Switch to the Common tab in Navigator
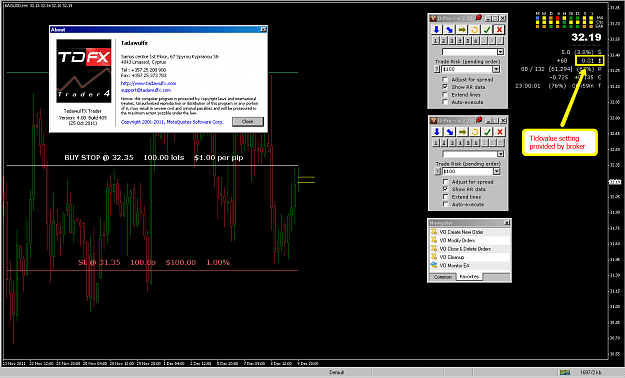Image resolution: width=625 pixels, height=378 pixels. click(x=442, y=277)
